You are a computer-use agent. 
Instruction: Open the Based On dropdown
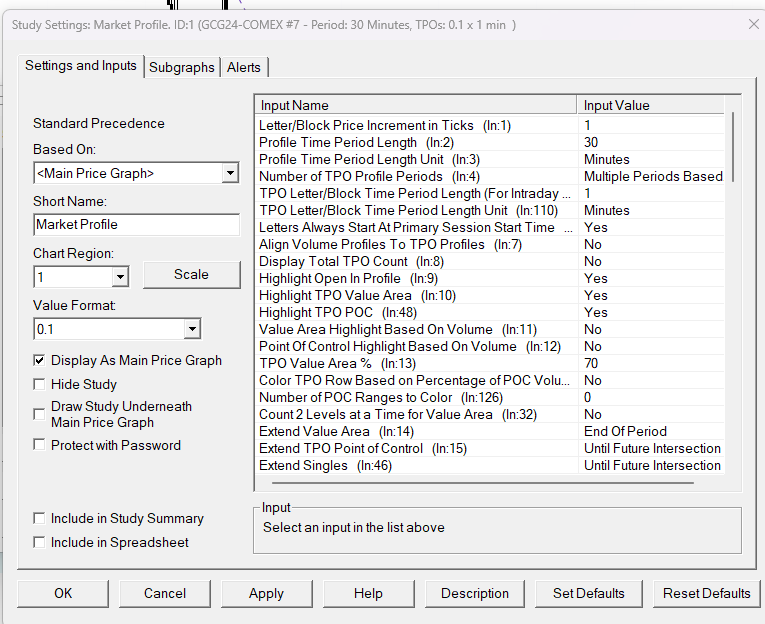point(230,174)
